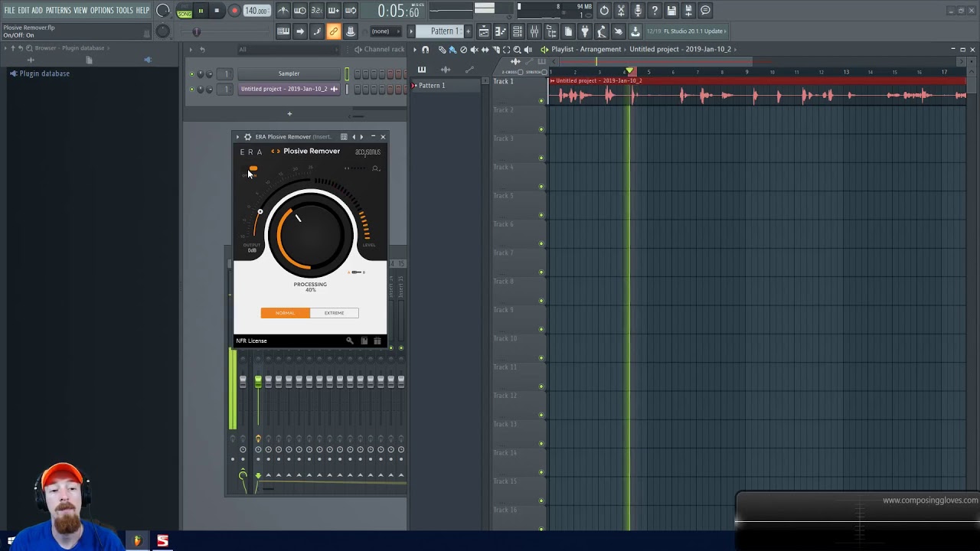This screenshot has height=551, width=980.
Task: Select the playlist zoom magnifier tool
Action: (518, 50)
